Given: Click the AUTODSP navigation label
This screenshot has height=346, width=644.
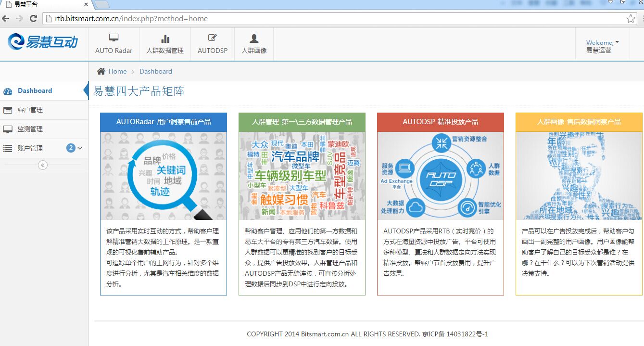Looking at the screenshot, I should tap(213, 51).
